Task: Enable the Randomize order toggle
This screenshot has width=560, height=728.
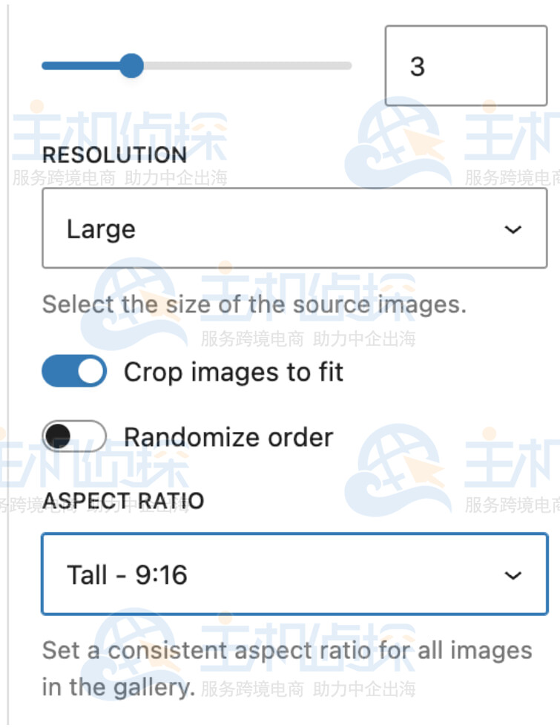Action: click(74, 437)
